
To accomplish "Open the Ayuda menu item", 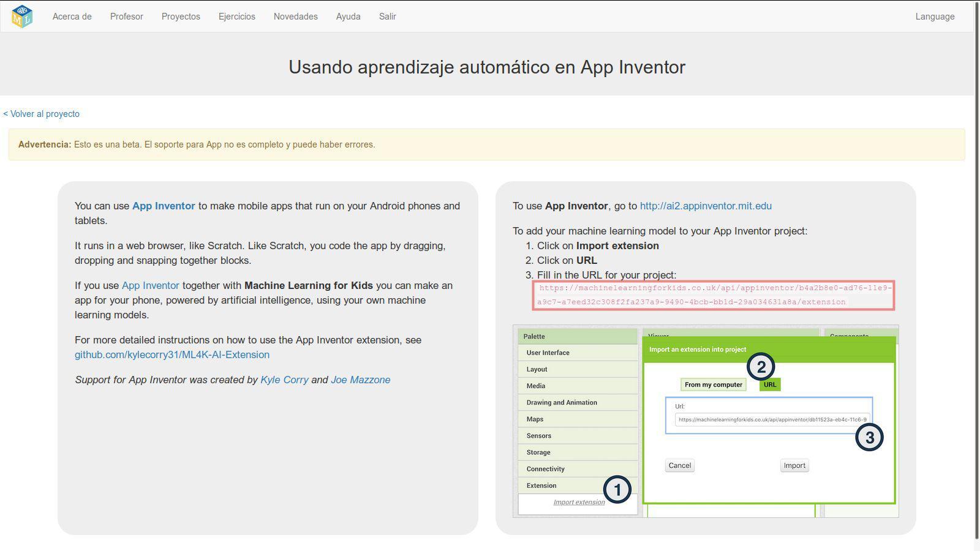I will pyautogui.click(x=349, y=17).
